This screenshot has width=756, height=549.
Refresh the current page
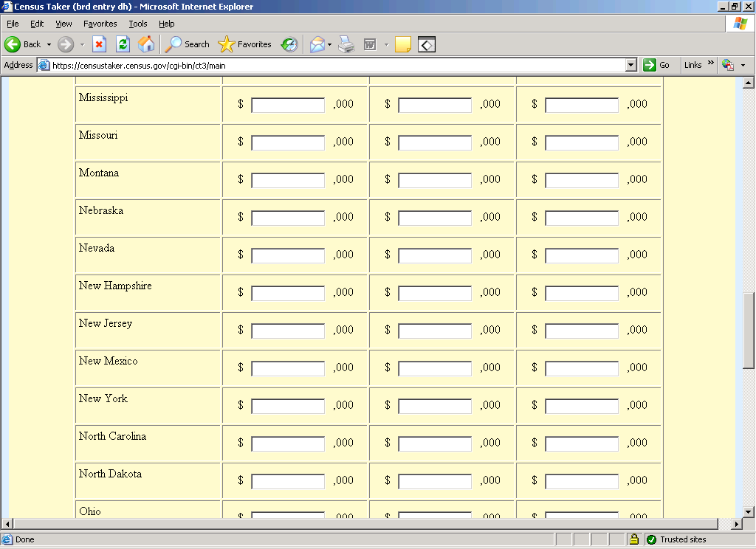123,44
